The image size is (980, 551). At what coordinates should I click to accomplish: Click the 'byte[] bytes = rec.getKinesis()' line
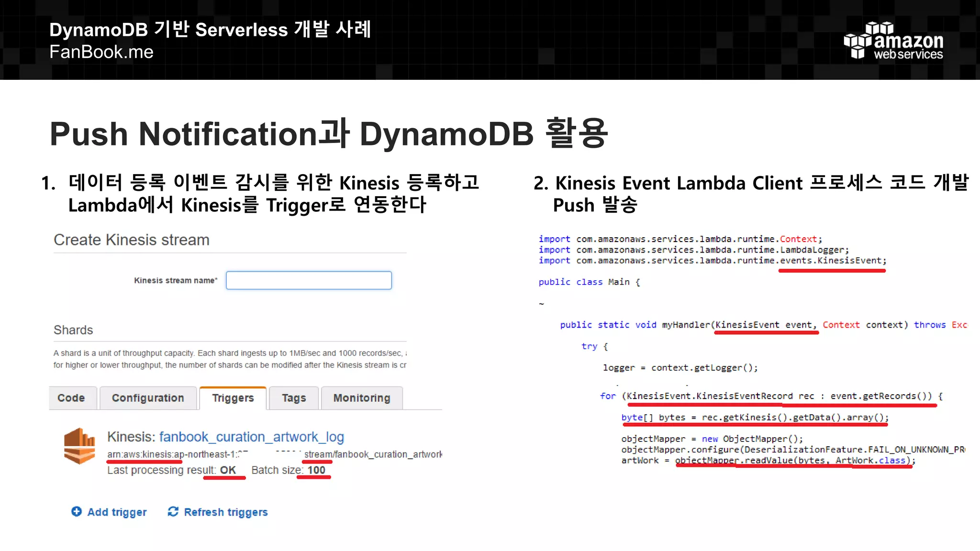pyautogui.click(x=755, y=418)
